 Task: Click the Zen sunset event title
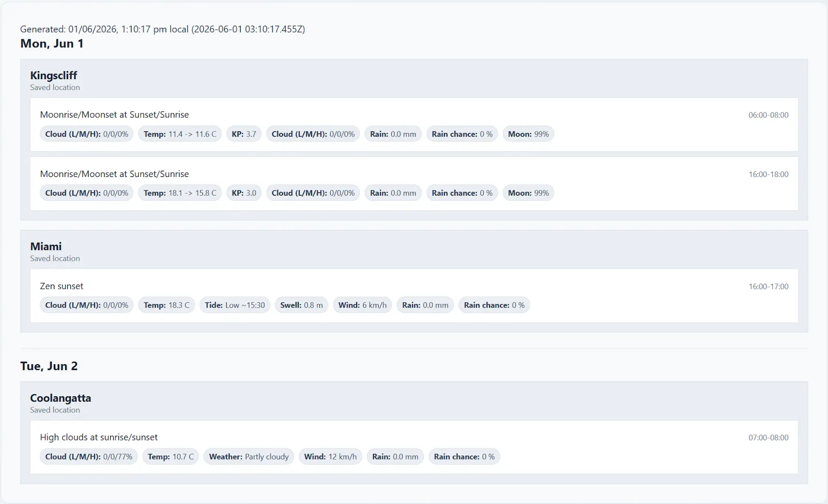click(x=62, y=286)
